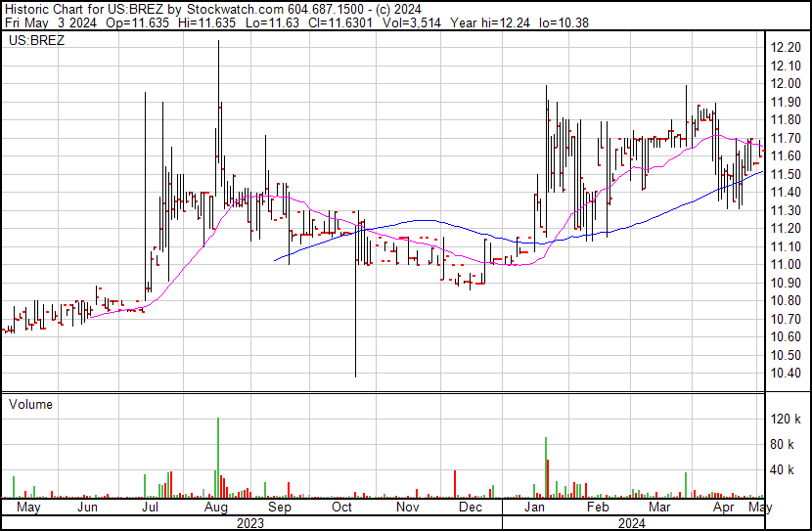Click the 12.20 price axis label

[x=787, y=48]
